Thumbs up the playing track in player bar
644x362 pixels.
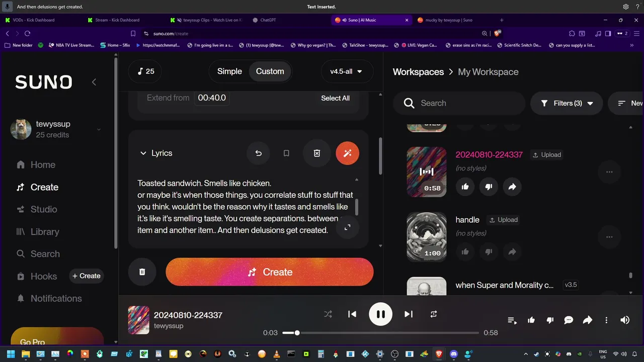pyautogui.click(x=531, y=320)
